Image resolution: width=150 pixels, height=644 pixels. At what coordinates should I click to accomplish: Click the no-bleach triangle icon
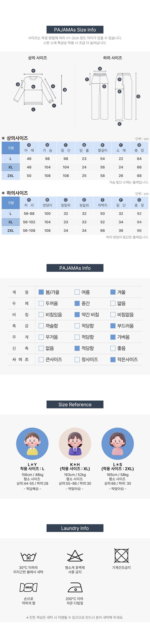coord(75,556)
